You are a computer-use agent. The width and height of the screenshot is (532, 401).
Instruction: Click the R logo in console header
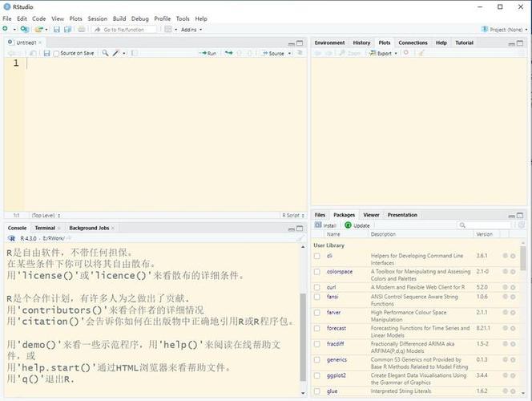(11, 238)
